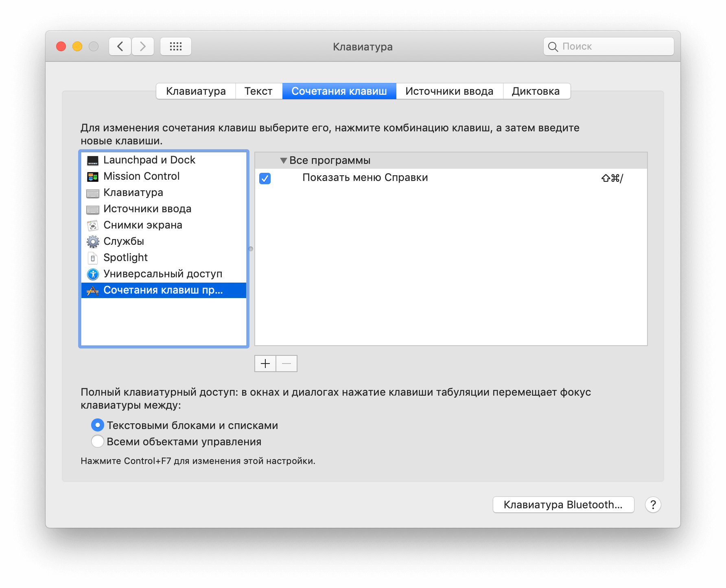Switch to the Текст tab

point(258,91)
